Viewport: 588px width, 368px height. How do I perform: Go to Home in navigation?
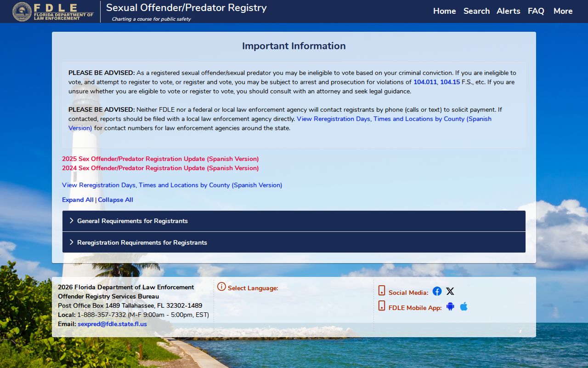pyautogui.click(x=445, y=11)
